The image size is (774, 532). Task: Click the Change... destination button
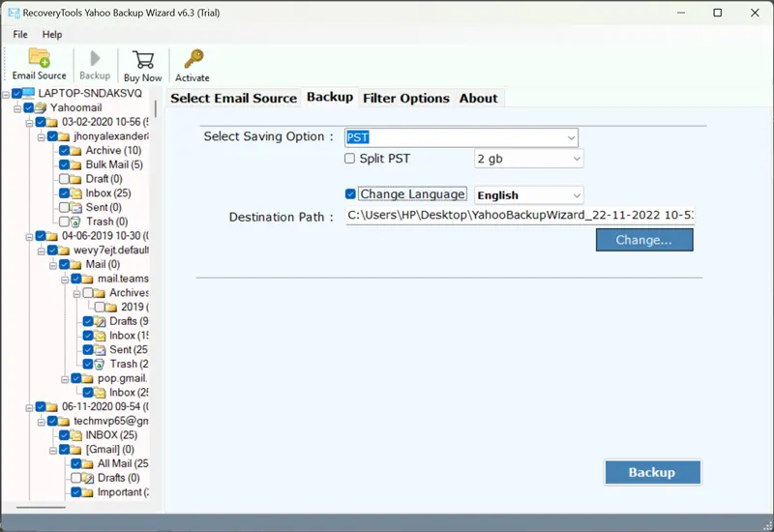(x=643, y=240)
